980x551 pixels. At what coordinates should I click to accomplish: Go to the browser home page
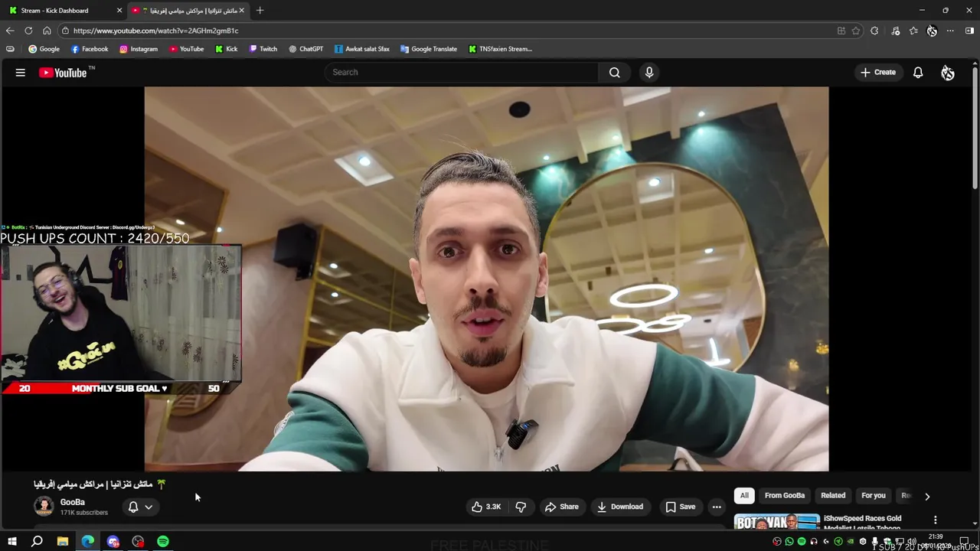point(47,31)
